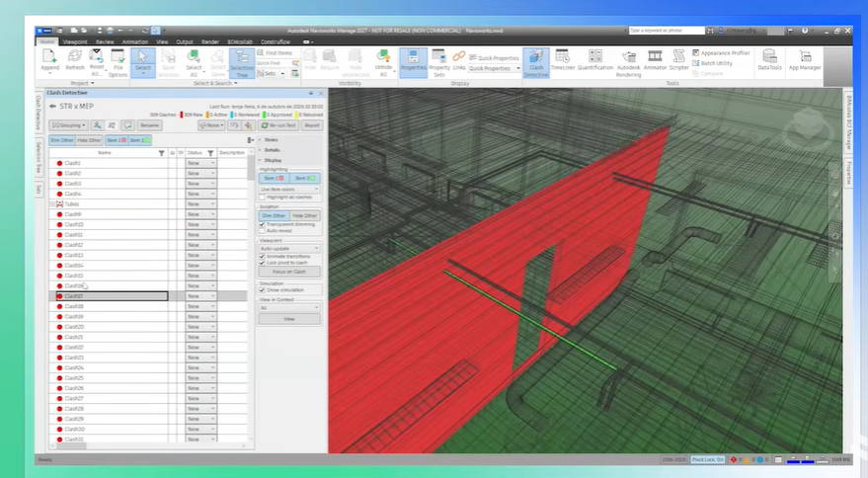Expand the Items section

click(272, 139)
